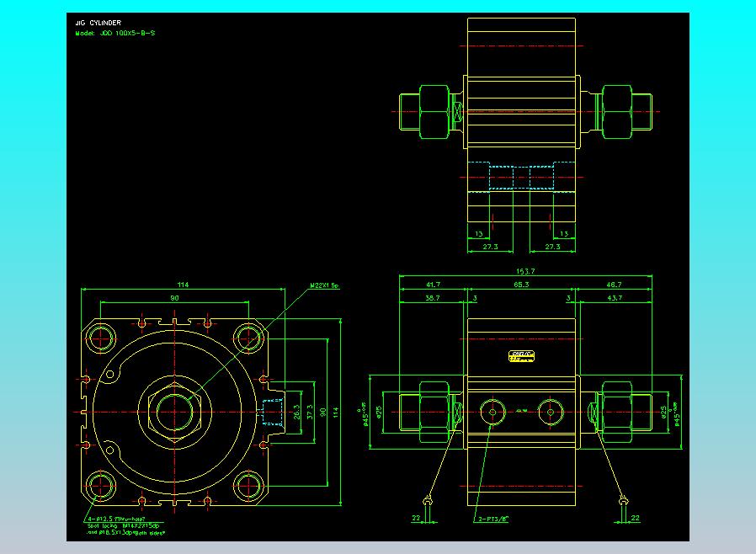Click the 26.3 vertical dimension

[297, 412]
